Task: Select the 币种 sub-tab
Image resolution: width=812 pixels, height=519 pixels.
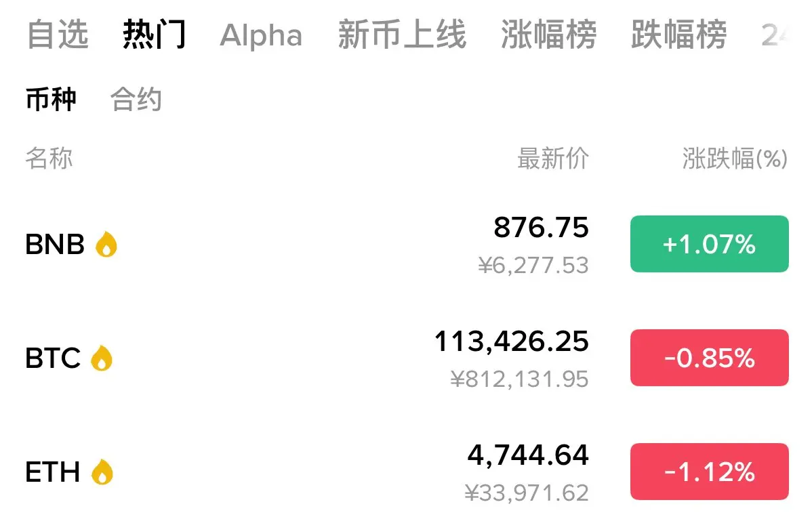Action: coord(51,100)
